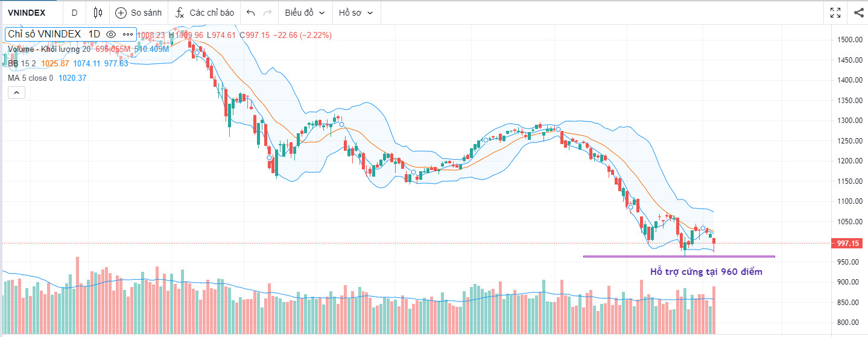This screenshot has width=868, height=337.
Task: Change the D timeframe interval
Action: tap(74, 13)
